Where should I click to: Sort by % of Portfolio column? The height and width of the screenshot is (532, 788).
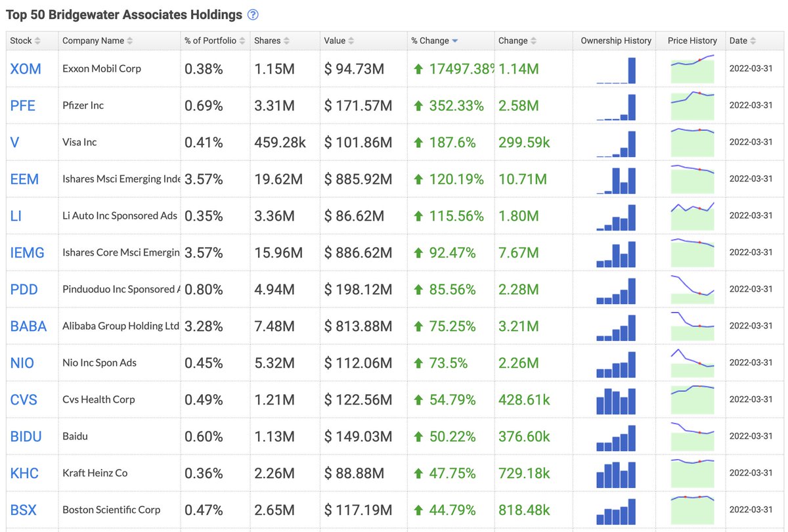tap(215, 41)
